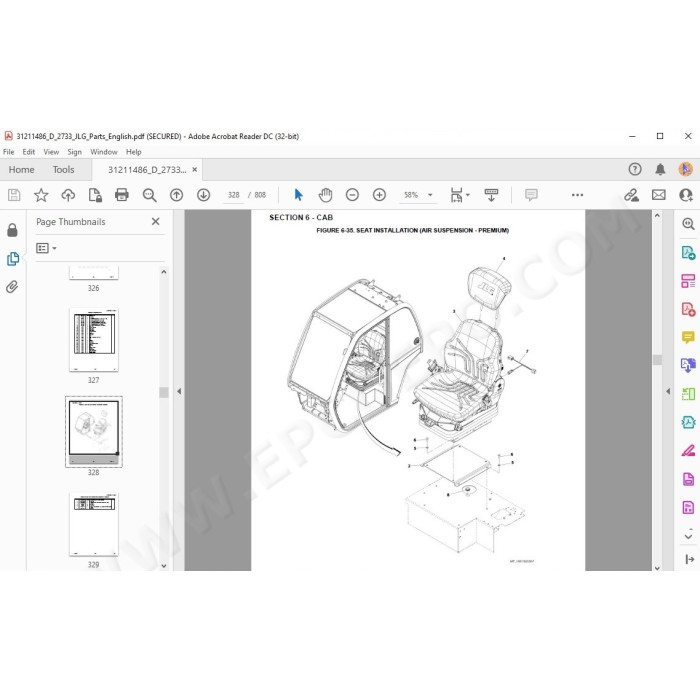Viewport: 700px width, 700px height.
Task: Click thumbnails panel scroll up arrow
Action: coord(164,272)
